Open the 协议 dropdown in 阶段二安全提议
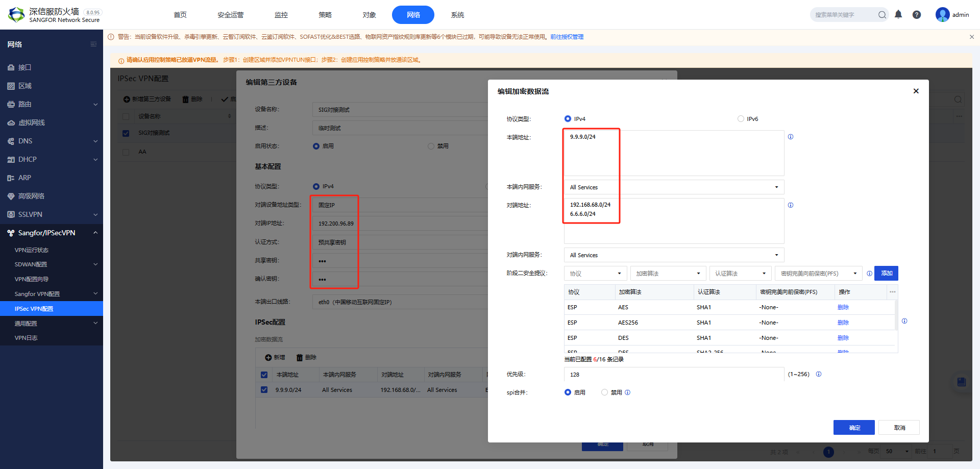The image size is (980, 469). coord(596,274)
